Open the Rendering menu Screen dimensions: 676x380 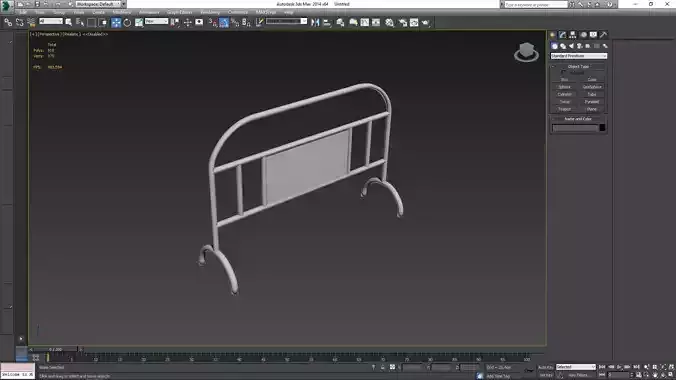tap(210, 12)
